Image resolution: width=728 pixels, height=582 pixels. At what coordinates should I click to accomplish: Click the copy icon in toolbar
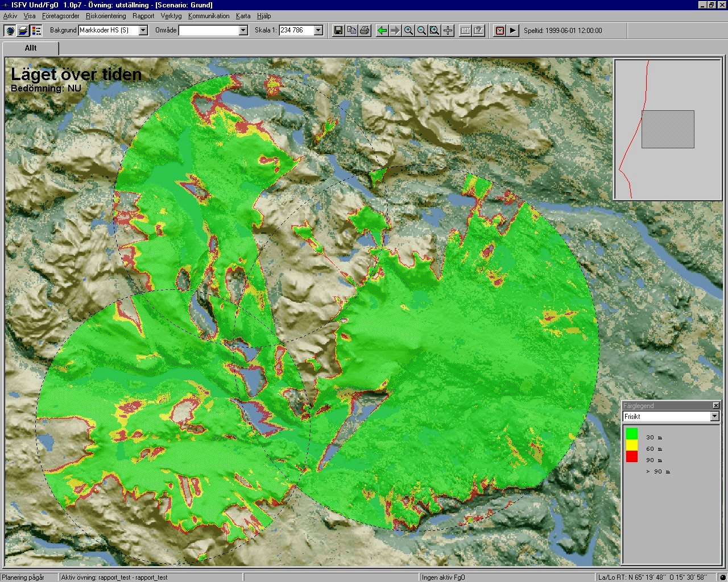pyautogui.click(x=351, y=30)
